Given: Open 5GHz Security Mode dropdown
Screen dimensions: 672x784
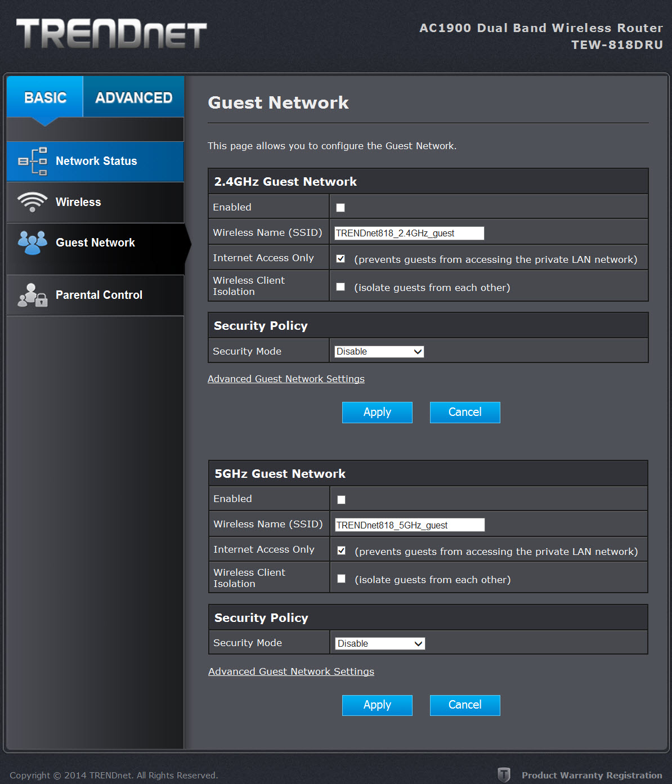Looking at the screenshot, I should 380,644.
